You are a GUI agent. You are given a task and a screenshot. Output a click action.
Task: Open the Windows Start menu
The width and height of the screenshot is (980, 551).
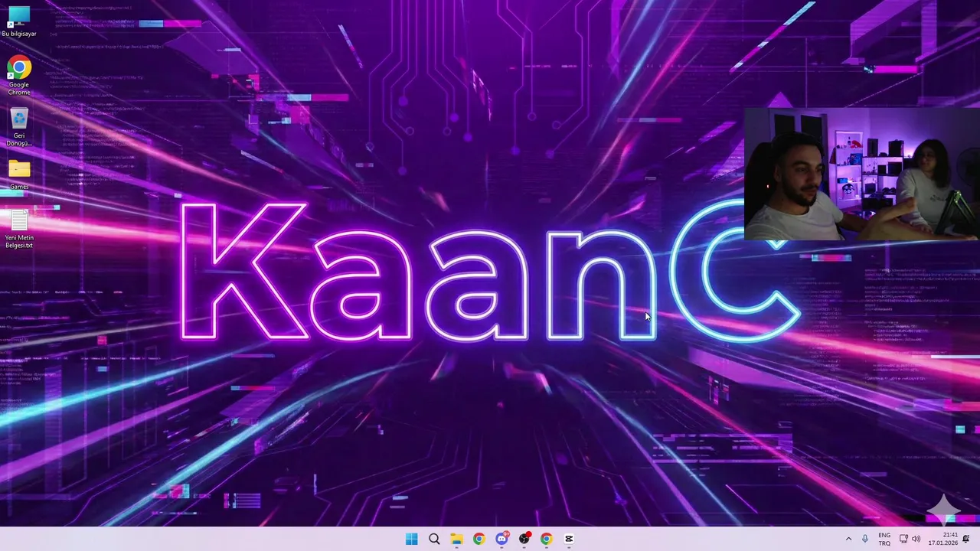click(x=411, y=539)
